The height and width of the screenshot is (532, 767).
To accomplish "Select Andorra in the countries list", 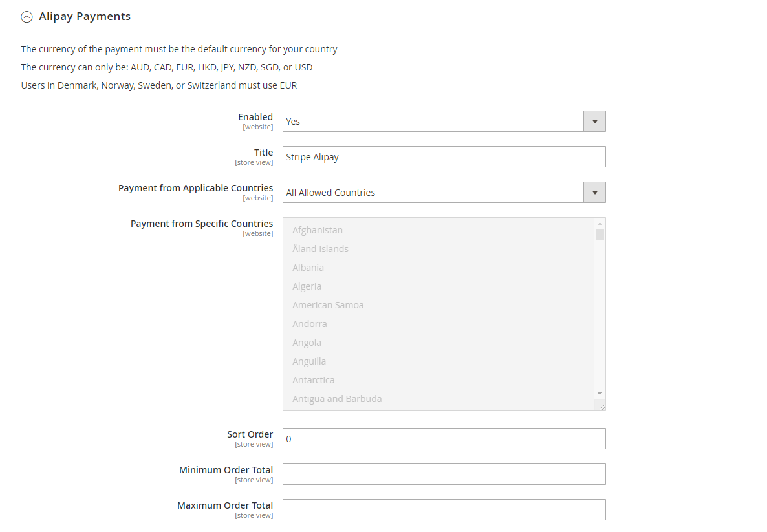I will tap(309, 324).
